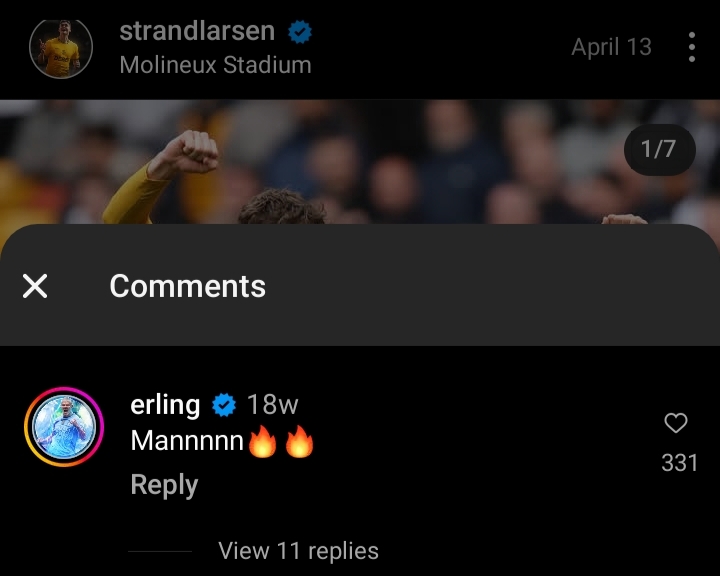Reply to erling's comment
Viewport: 720px width, 576px height.
pos(164,485)
